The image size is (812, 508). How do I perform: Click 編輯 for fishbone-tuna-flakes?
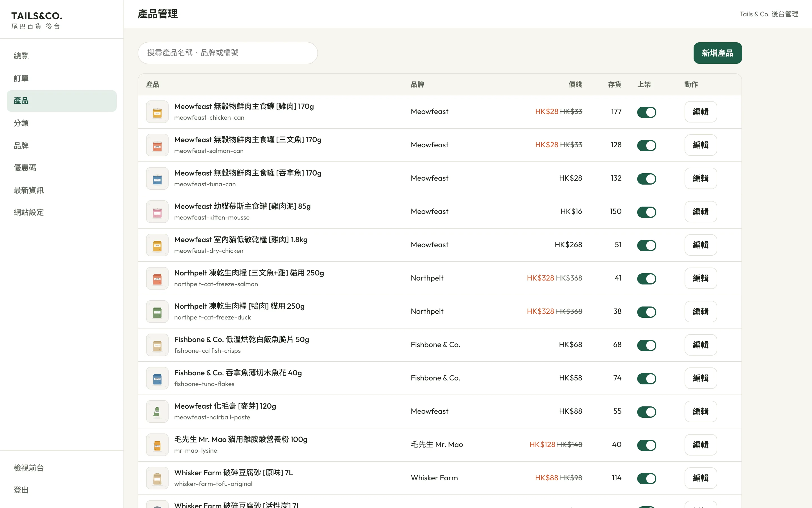coord(701,378)
